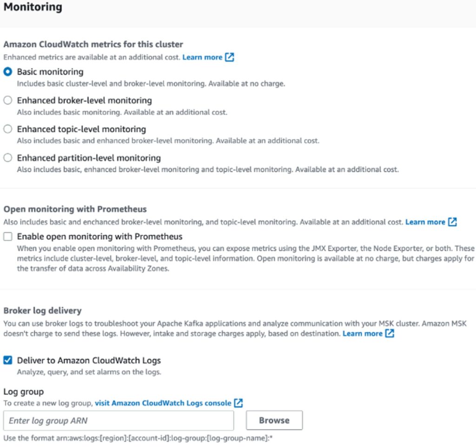The image size is (476, 448).
Task: Open Learn more link under Prometheus heading
Action: pos(425,222)
